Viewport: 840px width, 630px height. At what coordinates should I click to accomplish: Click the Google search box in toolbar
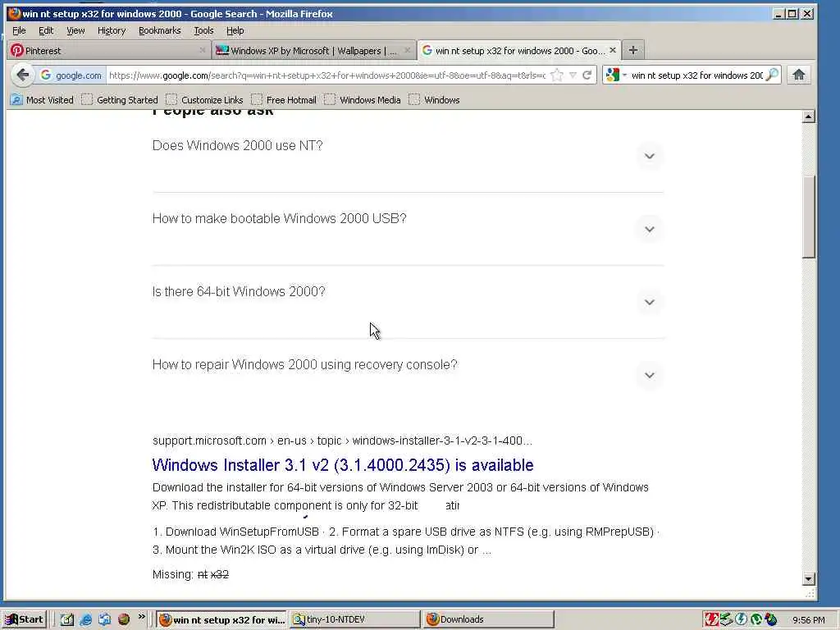coord(696,75)
